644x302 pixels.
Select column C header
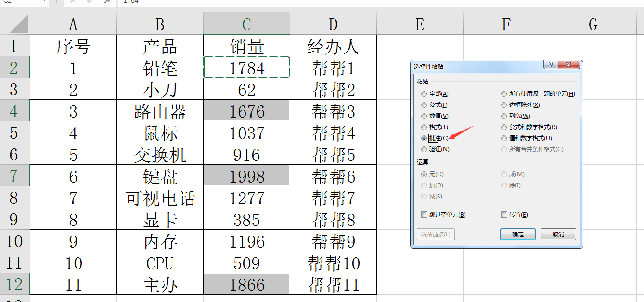click(246, 24)
